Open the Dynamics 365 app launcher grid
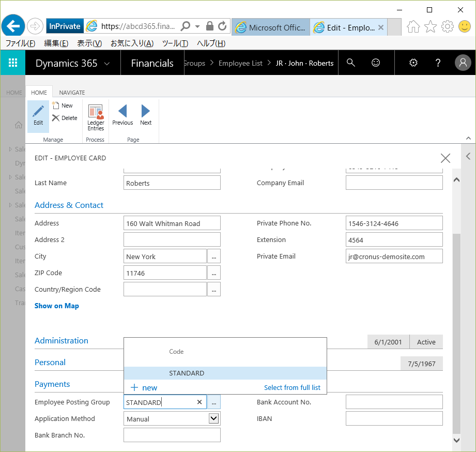The height and width of the screenshot is (452, 476). tap(13, 63)
